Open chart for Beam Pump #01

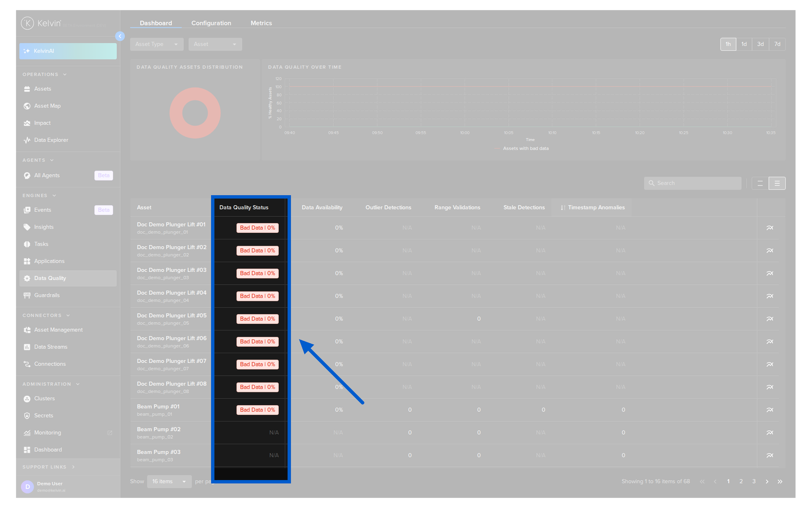coord(770,410)
